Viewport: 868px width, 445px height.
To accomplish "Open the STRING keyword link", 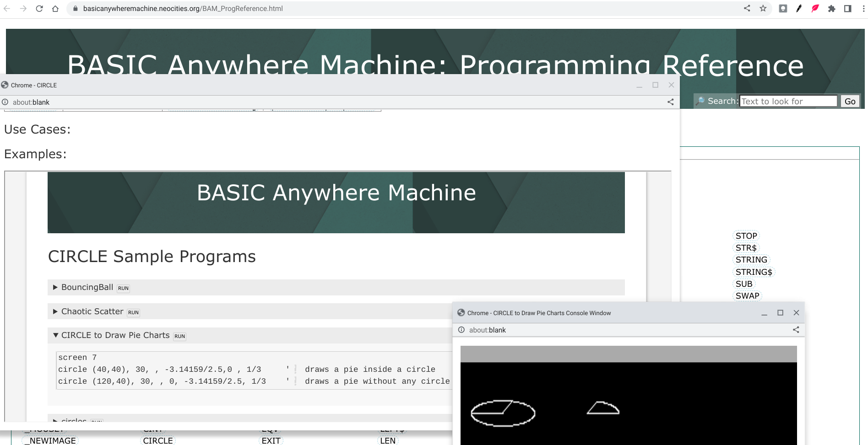I will [x=751, y=260].
